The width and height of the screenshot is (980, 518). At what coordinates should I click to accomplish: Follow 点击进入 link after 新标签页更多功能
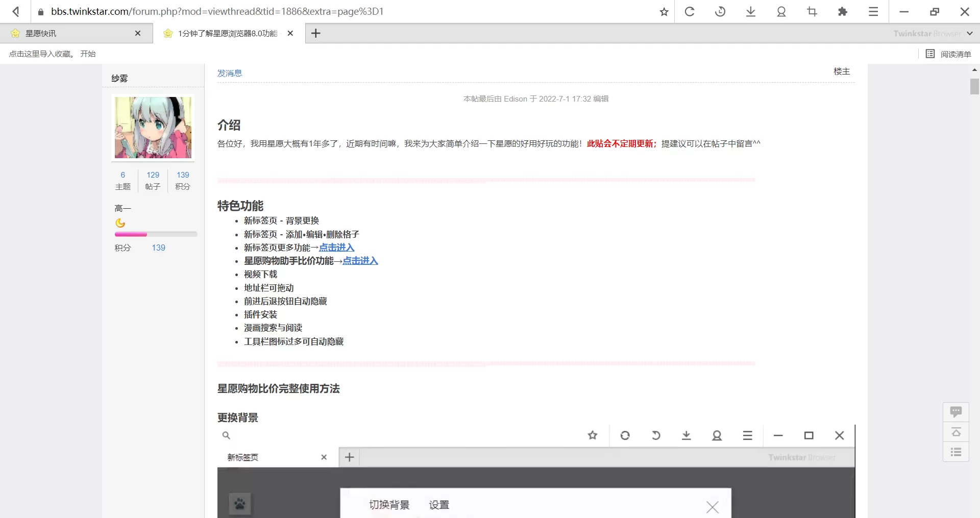coord(336,248)
